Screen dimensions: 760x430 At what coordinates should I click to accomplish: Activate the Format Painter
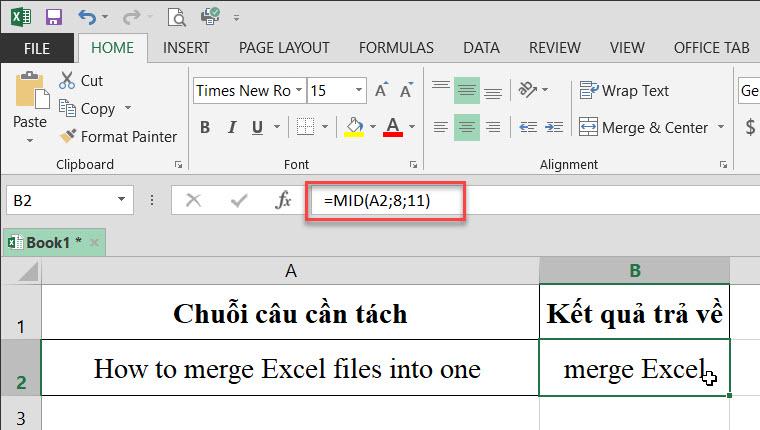(118, 137)
